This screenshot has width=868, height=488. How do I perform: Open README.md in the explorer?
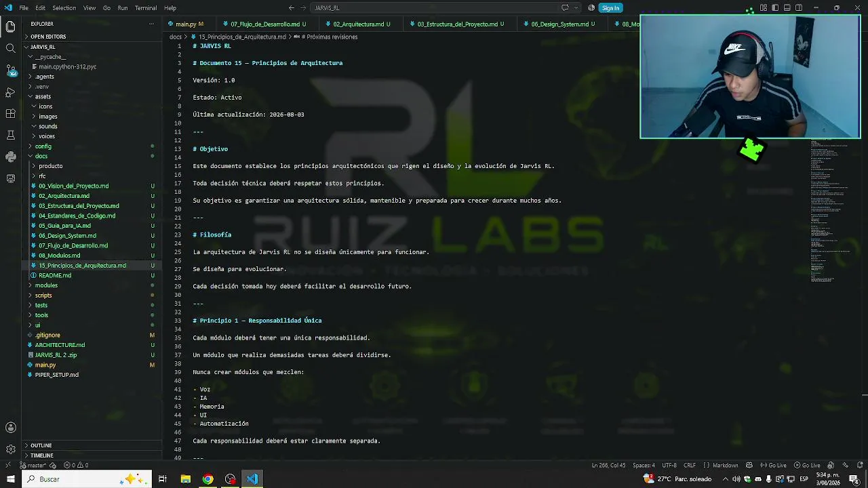(92, 275)
